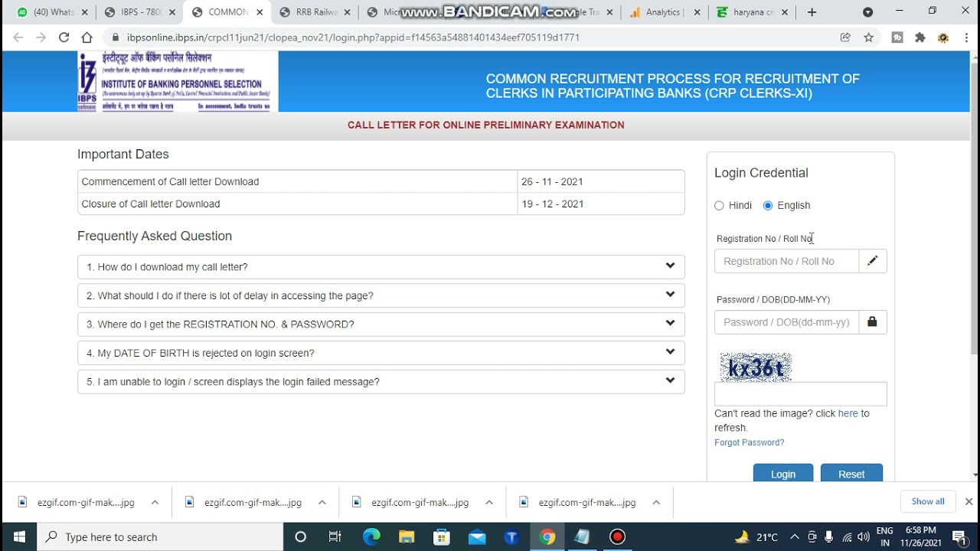Click the IBPS logo banner
The image size is (980, 551).
[178, 81]
